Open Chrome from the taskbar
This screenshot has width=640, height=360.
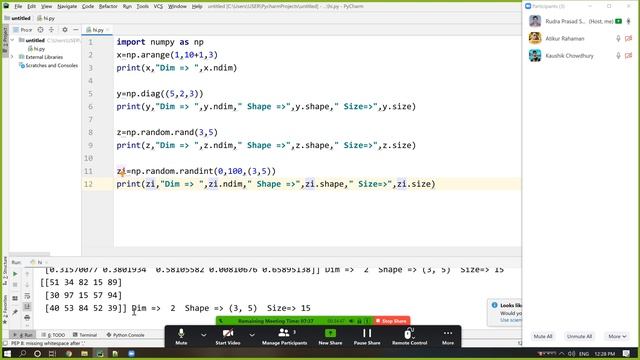tap(69, 353)
